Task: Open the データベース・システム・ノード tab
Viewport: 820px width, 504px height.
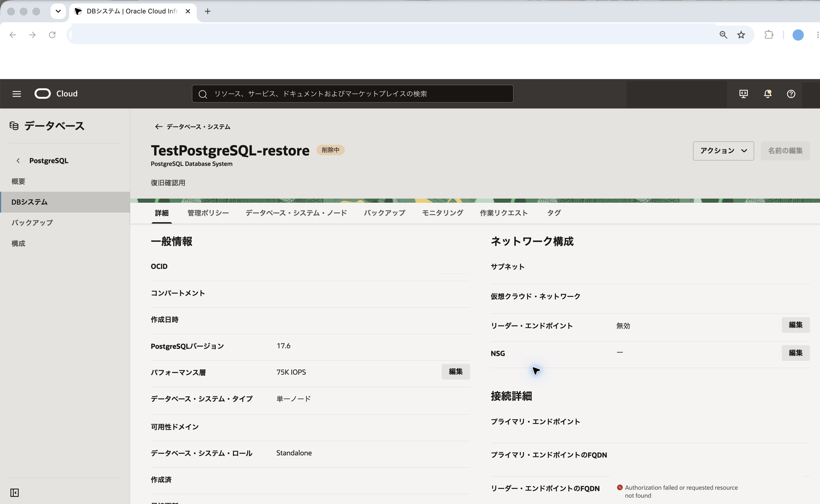Action: pos(296,213)
